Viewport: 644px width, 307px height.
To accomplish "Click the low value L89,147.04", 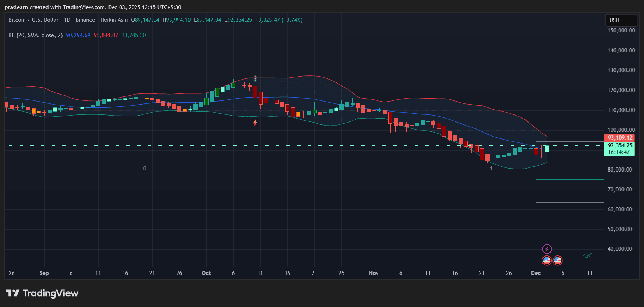I will click(207, 20).
